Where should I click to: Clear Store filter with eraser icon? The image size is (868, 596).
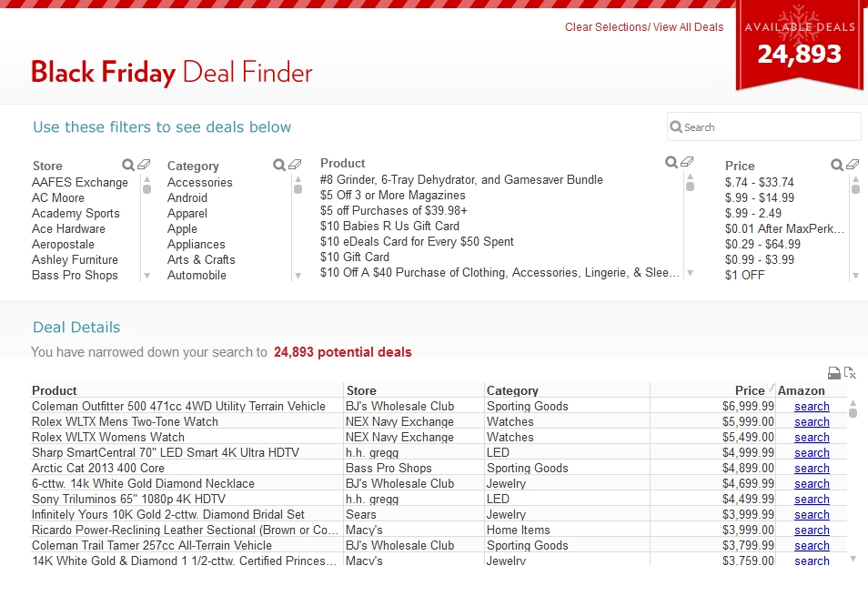[x=144, y=165]
